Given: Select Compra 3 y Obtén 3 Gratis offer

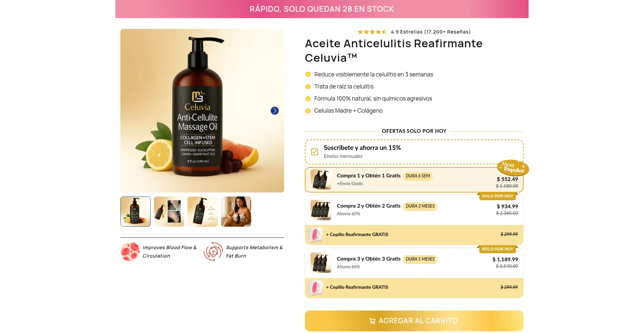Looking at the screenshot, I should (414, 263).
